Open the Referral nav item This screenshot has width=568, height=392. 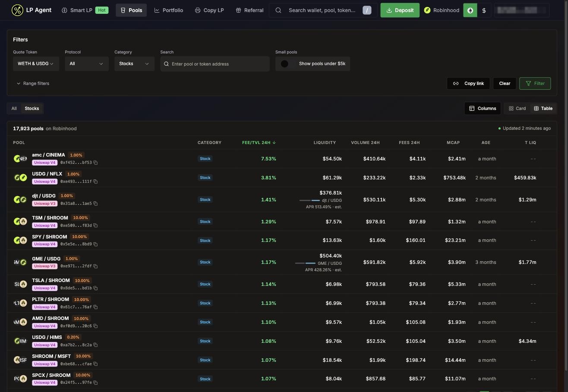pos(249,10)
